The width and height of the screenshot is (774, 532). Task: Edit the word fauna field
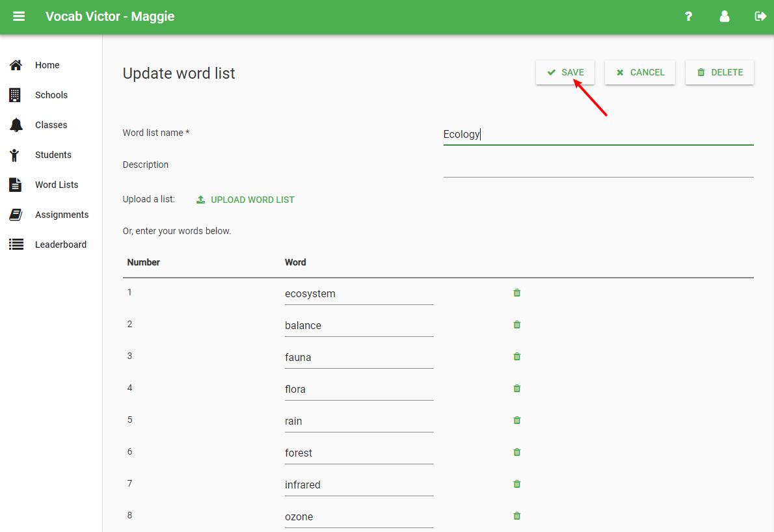coord(359,358)
